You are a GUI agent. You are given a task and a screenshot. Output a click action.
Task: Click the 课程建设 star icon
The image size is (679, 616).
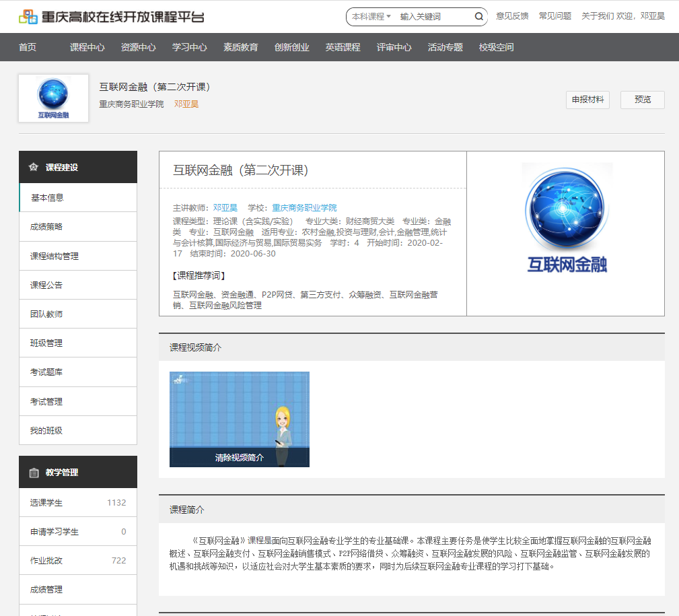pyautogui.click(x=34, y=167)
